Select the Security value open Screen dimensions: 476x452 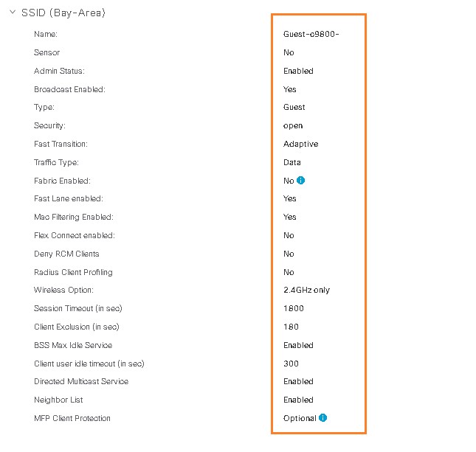pyautogui.click(x=293, y=125)
